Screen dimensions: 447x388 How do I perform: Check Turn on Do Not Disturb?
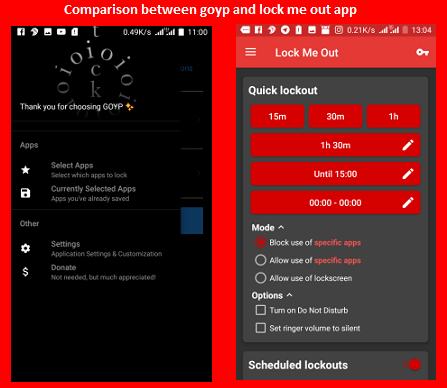pyautogui.click(x=261, y=310)
